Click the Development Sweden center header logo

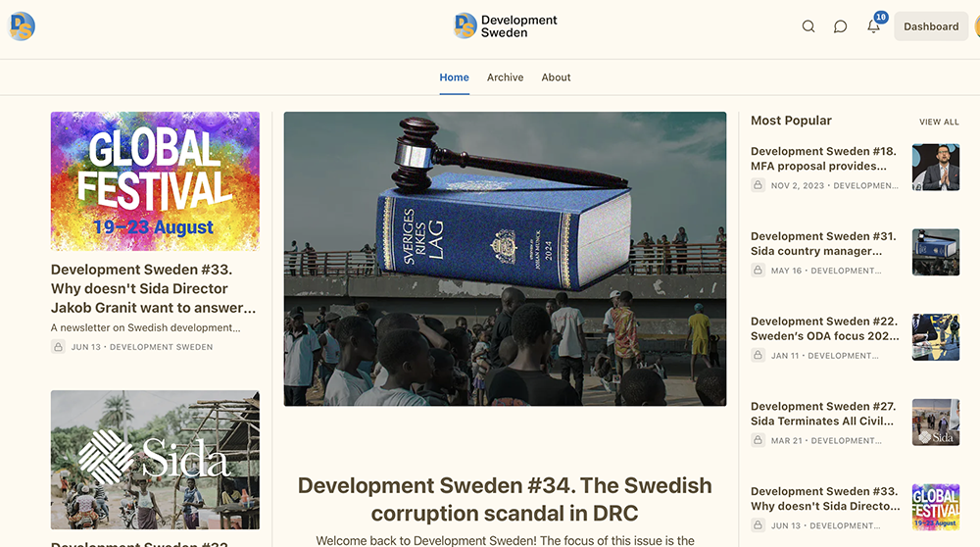click(x=505, y=26)
